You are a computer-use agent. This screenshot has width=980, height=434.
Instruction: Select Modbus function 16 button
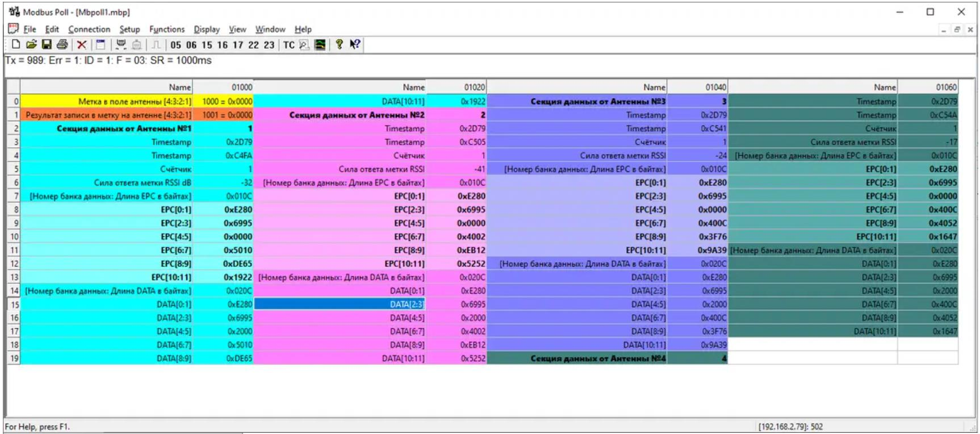(x=222, y=45)
